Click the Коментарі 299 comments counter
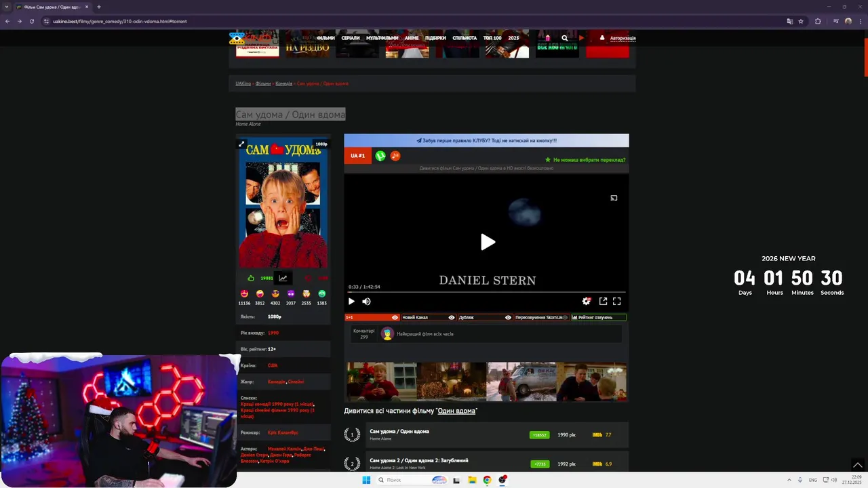Image resolution: width=868 pixels, height=488 pixels. point(363,333)
